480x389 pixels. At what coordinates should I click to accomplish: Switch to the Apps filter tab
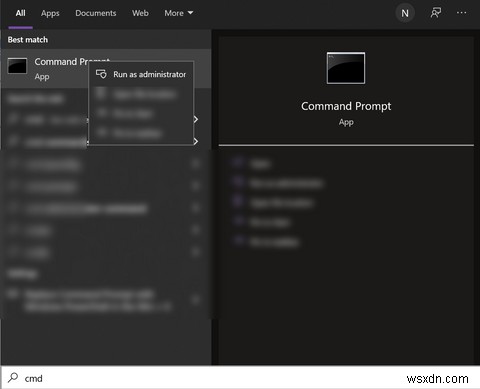point(50,13)
